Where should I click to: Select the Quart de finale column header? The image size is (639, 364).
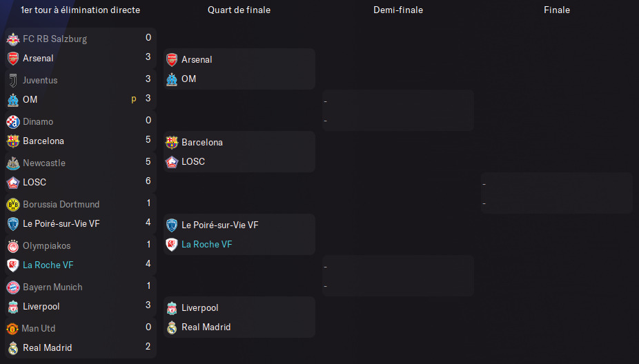[x=239, y=10]
